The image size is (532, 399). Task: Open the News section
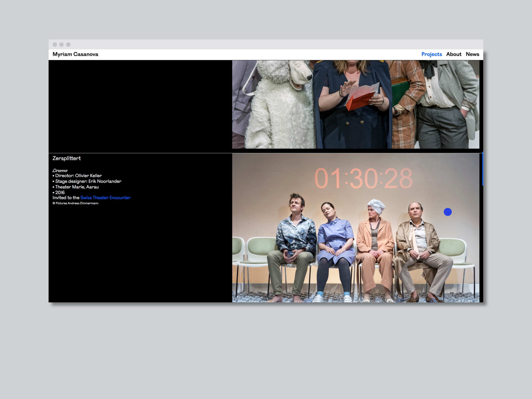click(x=472, y=54)
